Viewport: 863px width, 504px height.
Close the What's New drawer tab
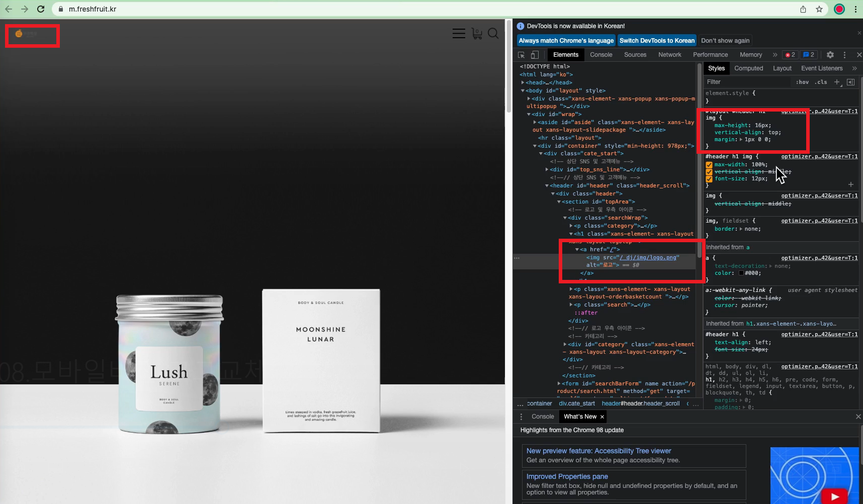pyautogui.click(x=602, y=417)
